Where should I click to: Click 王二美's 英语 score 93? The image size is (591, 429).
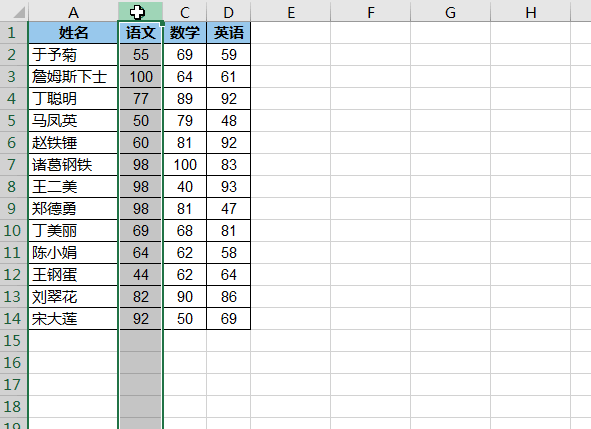coord(228,187)
